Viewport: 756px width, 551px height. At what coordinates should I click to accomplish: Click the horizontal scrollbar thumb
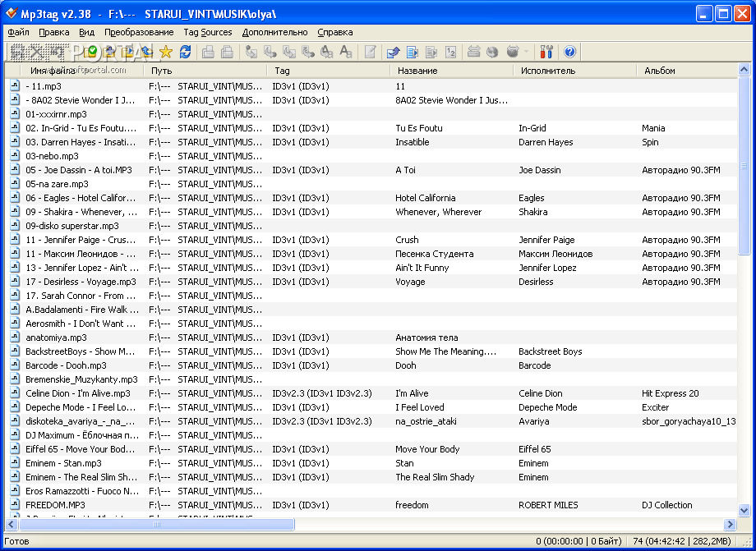point(157,525)
